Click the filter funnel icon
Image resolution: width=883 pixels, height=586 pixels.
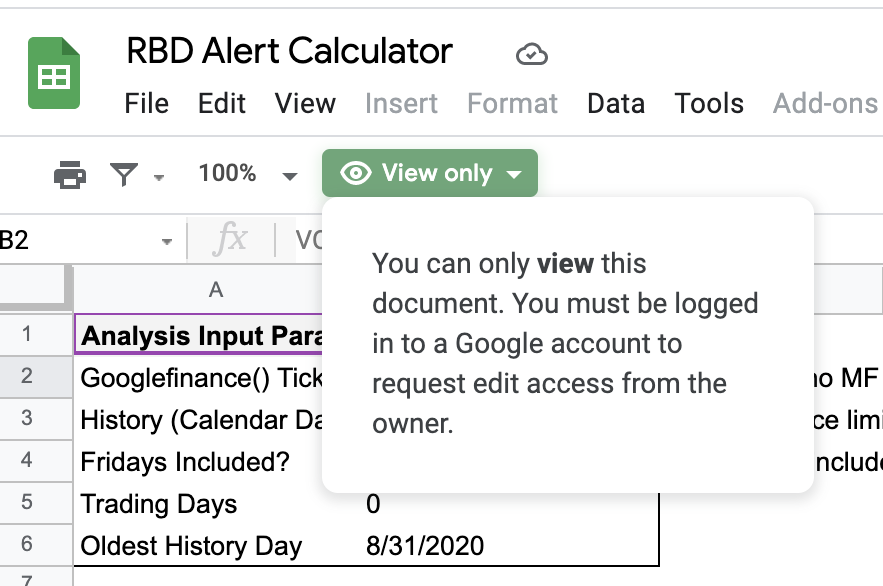124,175
